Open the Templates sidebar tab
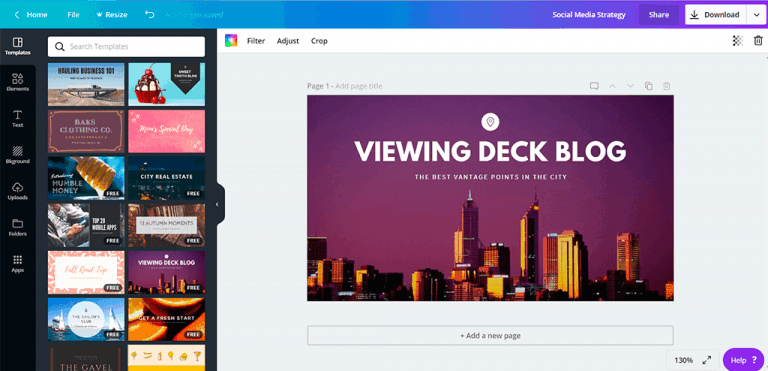This screenshot has height=371, width=768. click(18, 46)
